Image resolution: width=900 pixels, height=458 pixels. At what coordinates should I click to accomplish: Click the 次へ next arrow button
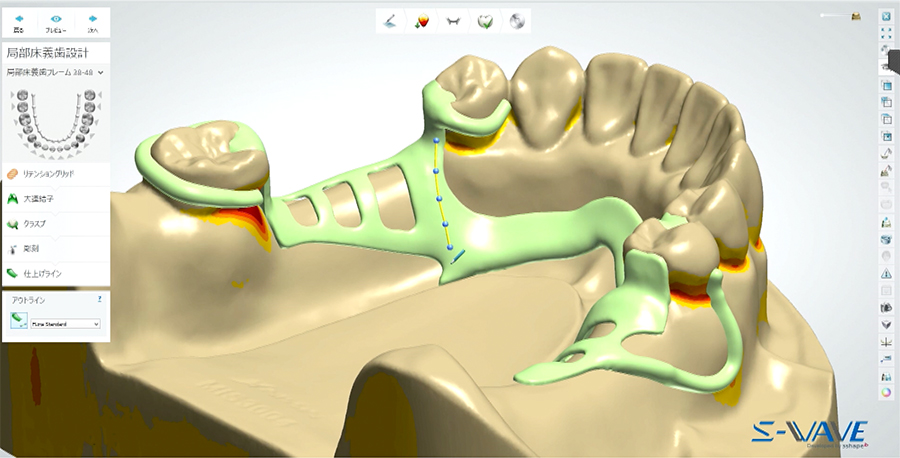tap(93, 23)
